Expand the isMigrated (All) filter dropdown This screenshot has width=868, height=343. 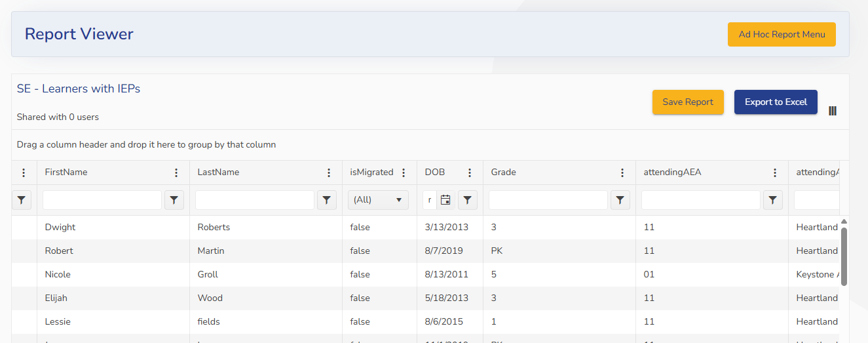378,200
